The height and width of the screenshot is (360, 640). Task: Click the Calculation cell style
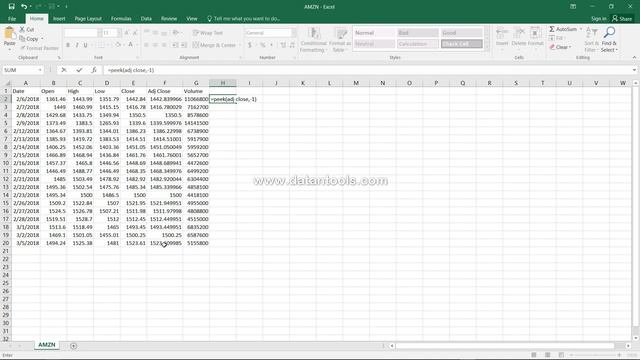(x=418, y=44)
